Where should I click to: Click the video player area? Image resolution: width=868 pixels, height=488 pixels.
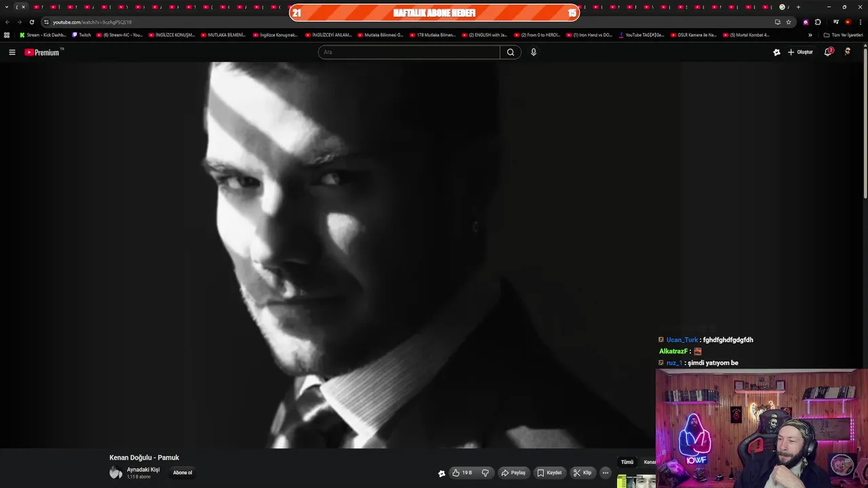tap(328, 255)
